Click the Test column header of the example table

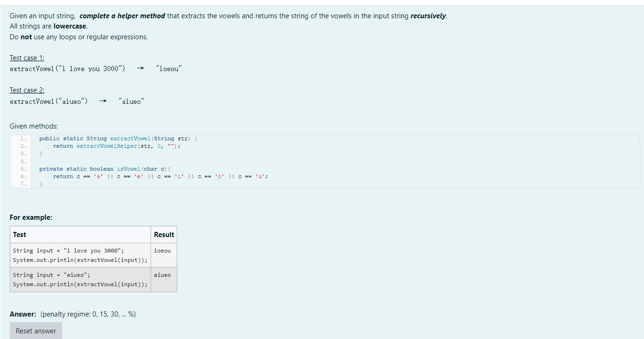point(19,234)
